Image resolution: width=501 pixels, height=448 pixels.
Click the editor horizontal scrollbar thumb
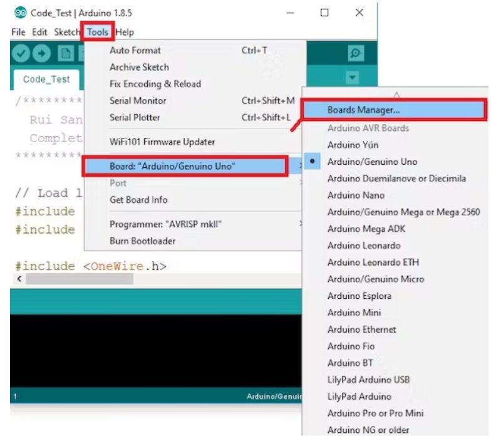tap(80, 279)
